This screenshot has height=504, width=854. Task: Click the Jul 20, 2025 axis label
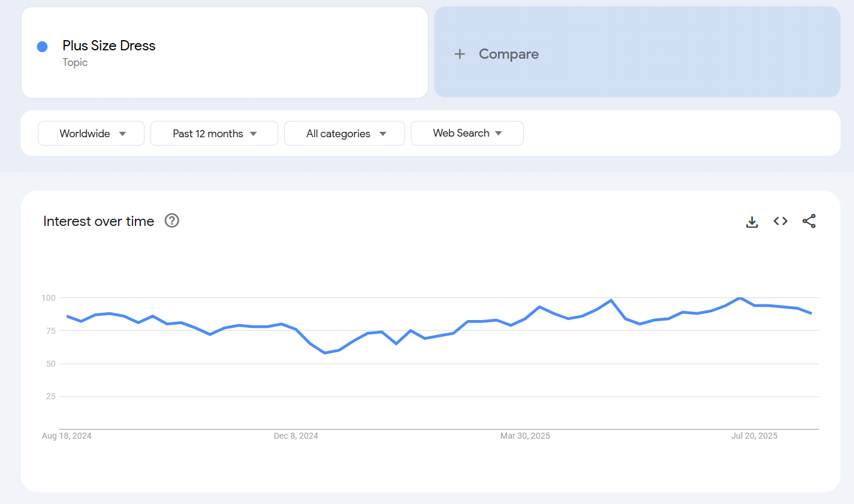754,436
